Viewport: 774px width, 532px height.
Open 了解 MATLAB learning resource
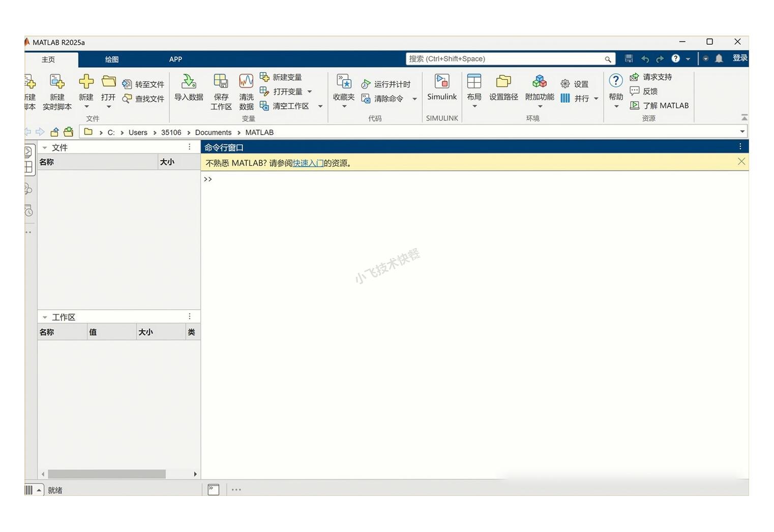point(659,106)
